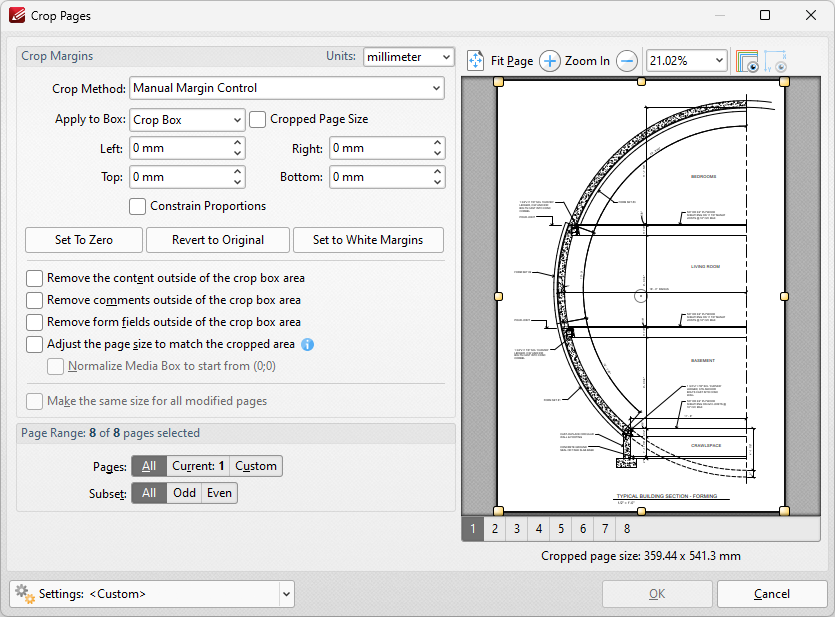The height and width of the screenshot is (617, 835).
Task: Click the Zoom Out minus icon
Action: pyautogui.click(x=627, y=61)
